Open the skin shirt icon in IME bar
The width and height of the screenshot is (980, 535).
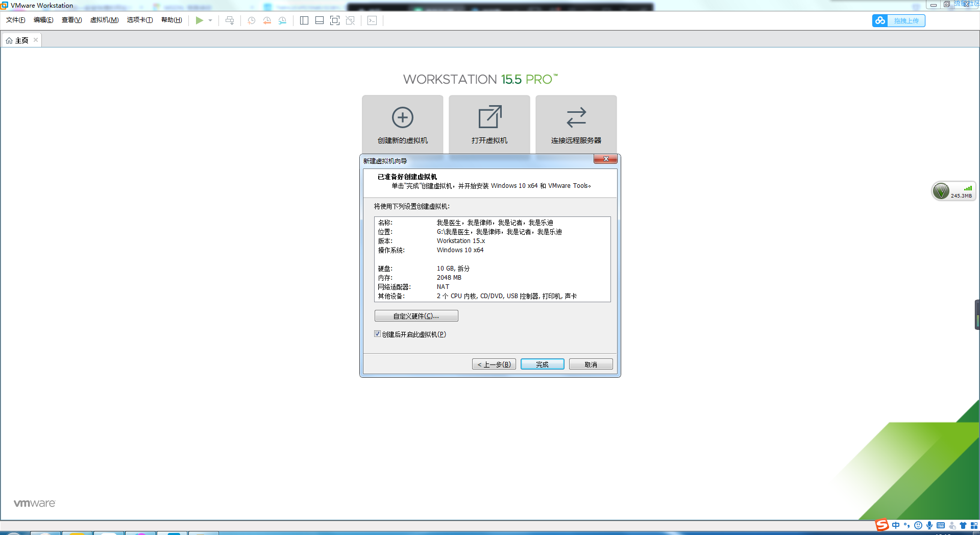pyautogui.click(x=963, y=525)
